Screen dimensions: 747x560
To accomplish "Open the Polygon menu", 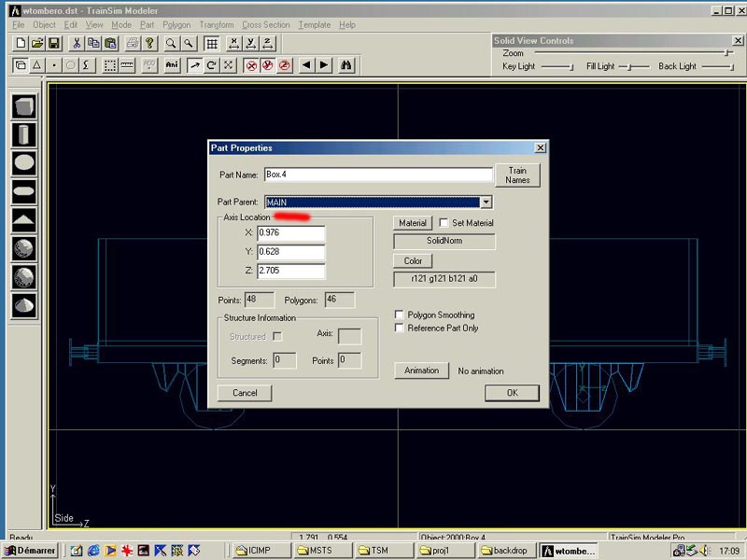I will tap(176, 25).
